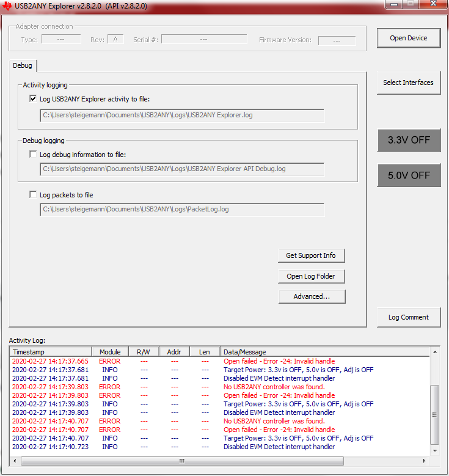Toggle the 5.0V OFF power button
Screen dimensions: 449x476
(409, 175)
